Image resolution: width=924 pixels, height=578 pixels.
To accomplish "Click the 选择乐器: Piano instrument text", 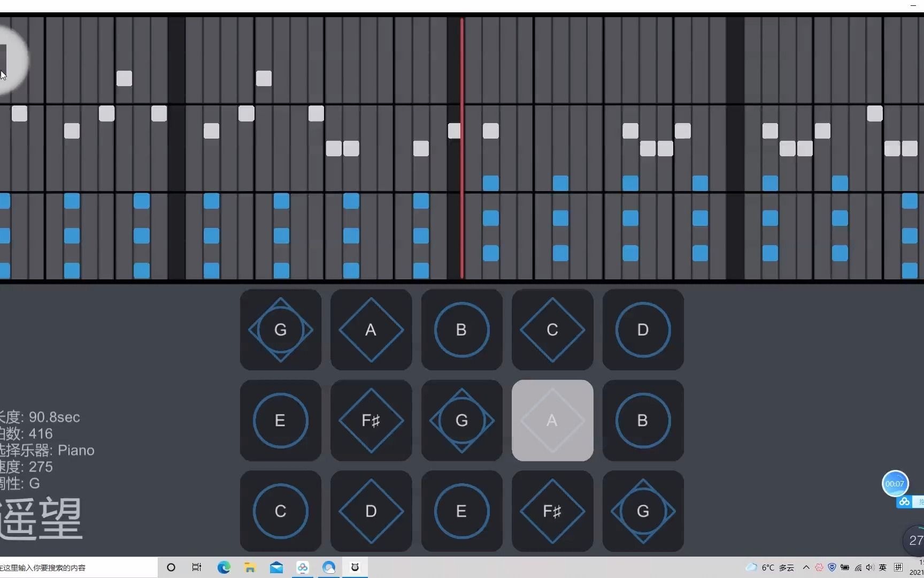I will point(47,450).
